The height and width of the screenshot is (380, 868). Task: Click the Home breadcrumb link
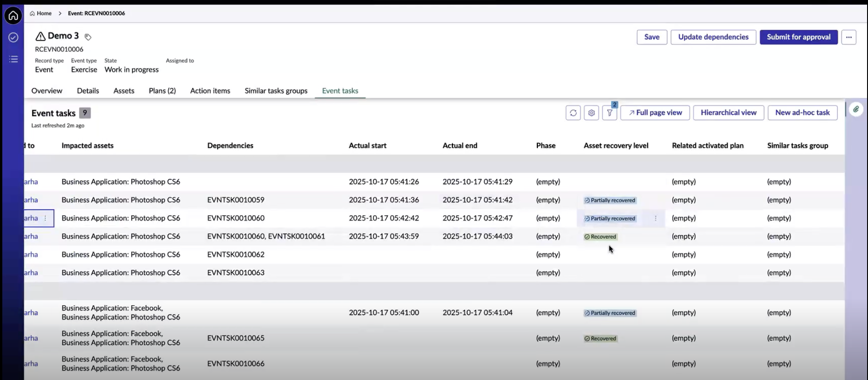pyautogui.click(x=41, y=13)
